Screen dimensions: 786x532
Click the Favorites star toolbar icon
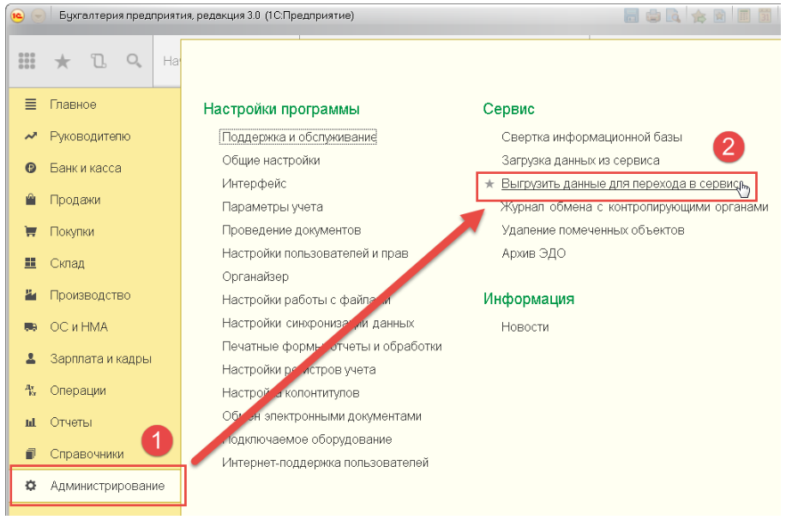63,61
